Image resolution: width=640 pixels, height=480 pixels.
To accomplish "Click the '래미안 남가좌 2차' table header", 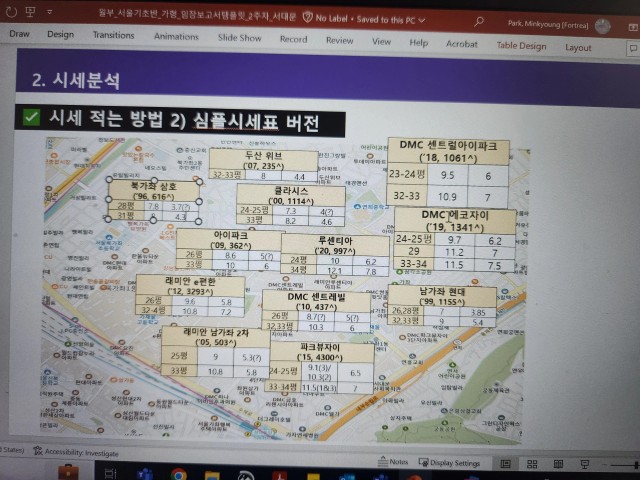I will 216,337.
